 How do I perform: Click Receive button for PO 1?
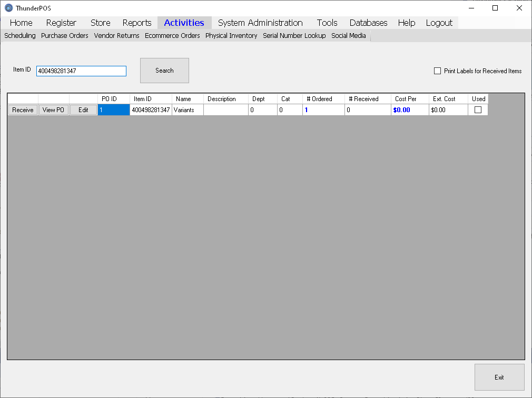pos(23,110)
